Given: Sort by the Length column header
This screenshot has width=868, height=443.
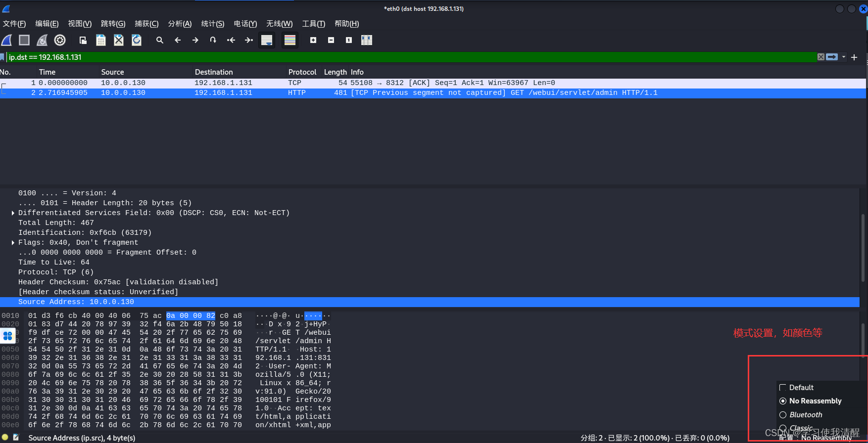Looking at the screenshot, I should click(336, 72).
